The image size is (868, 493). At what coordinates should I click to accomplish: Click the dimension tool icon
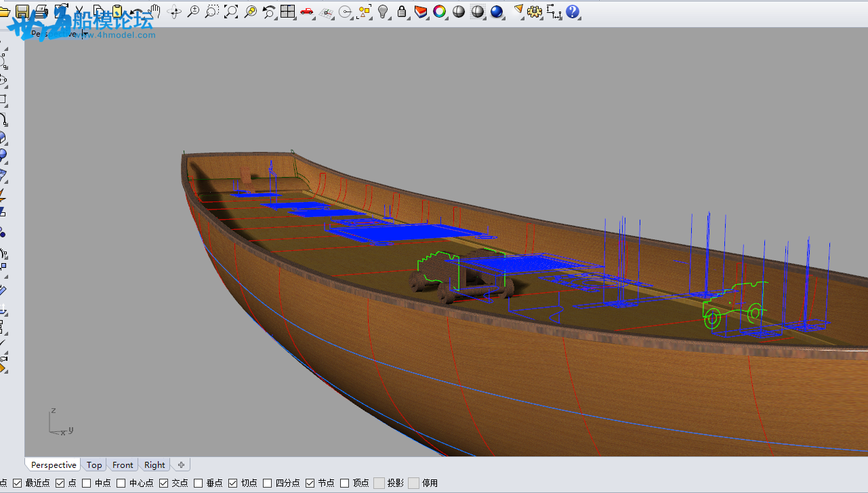pos(554,12)
